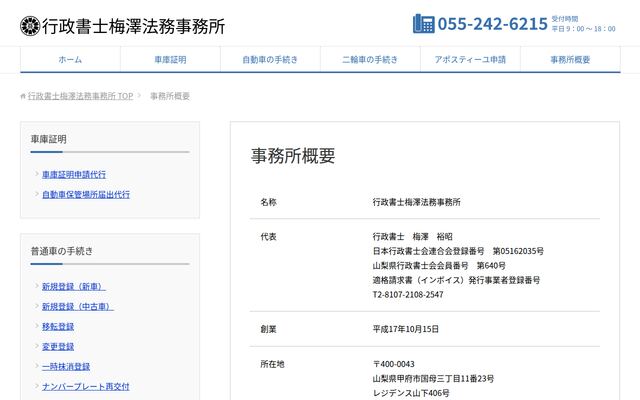Open sidebar link ナンバープレート再交付
The height and width of the screenshot is (400, 640).
(86, 387)
